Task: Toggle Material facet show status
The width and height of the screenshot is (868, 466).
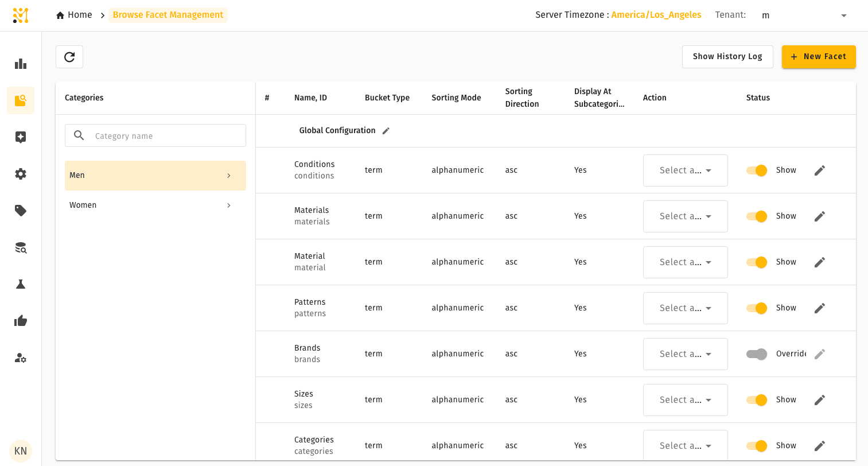Action: pos(757,262)
